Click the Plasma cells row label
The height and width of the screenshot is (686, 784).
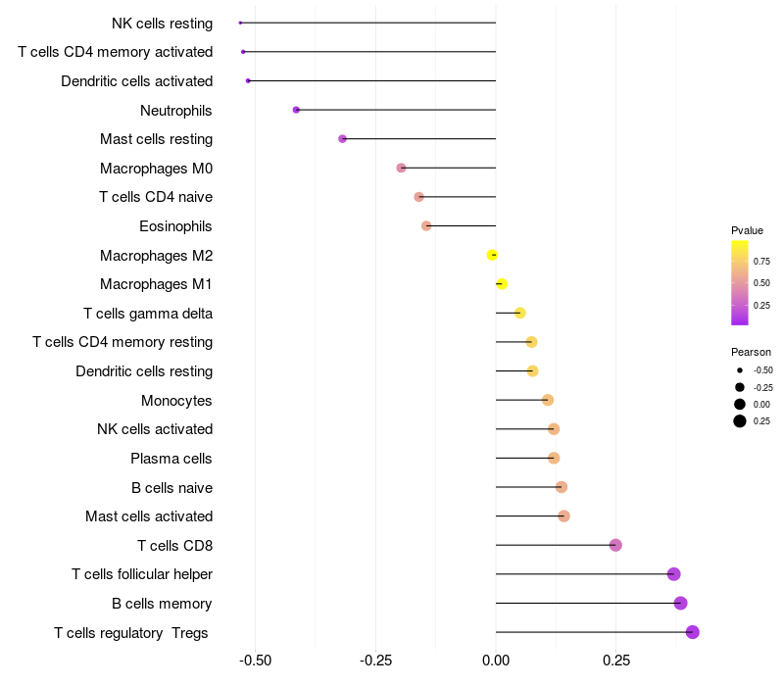point(171,459)
